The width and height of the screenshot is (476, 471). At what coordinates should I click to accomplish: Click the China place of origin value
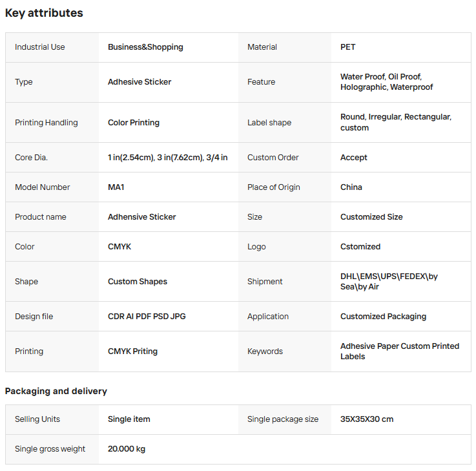pos(351,187)
